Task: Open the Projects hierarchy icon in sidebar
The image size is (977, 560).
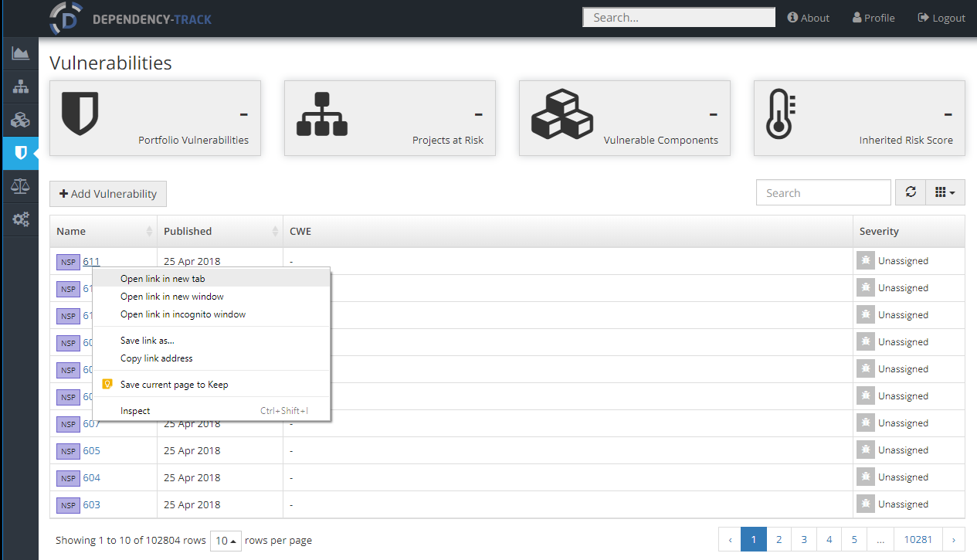Action: point(20,87)
